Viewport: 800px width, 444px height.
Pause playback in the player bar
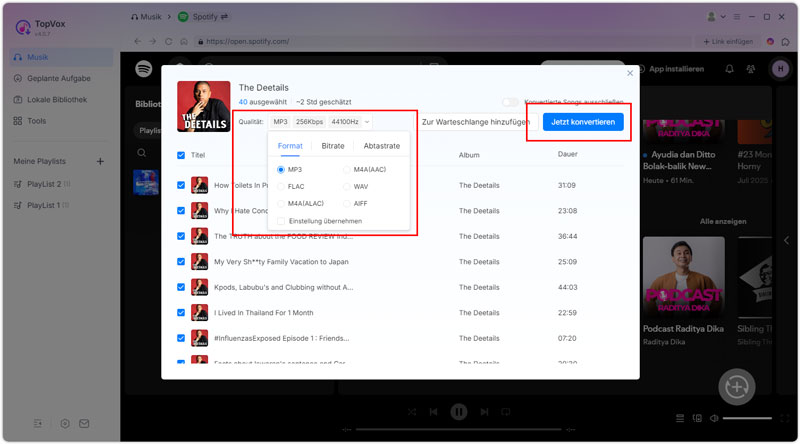click(459, 412)
